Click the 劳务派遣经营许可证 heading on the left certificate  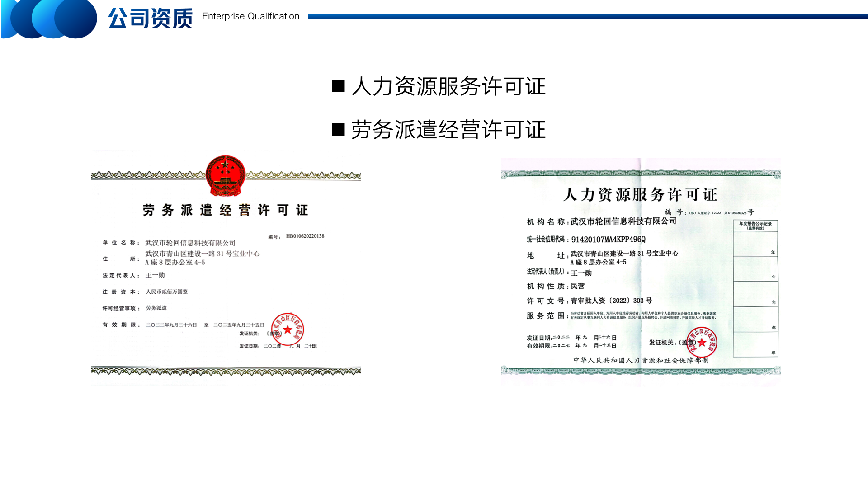click(x=225, y=210)
